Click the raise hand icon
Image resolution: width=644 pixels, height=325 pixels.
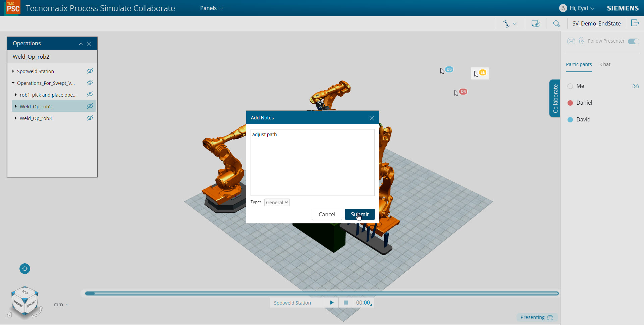(581, 41)
